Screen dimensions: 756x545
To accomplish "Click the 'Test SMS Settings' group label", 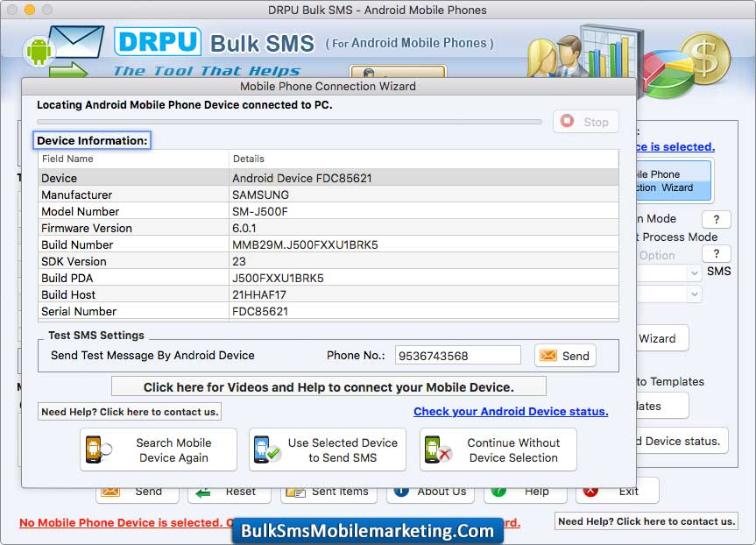I will (96, 336).
